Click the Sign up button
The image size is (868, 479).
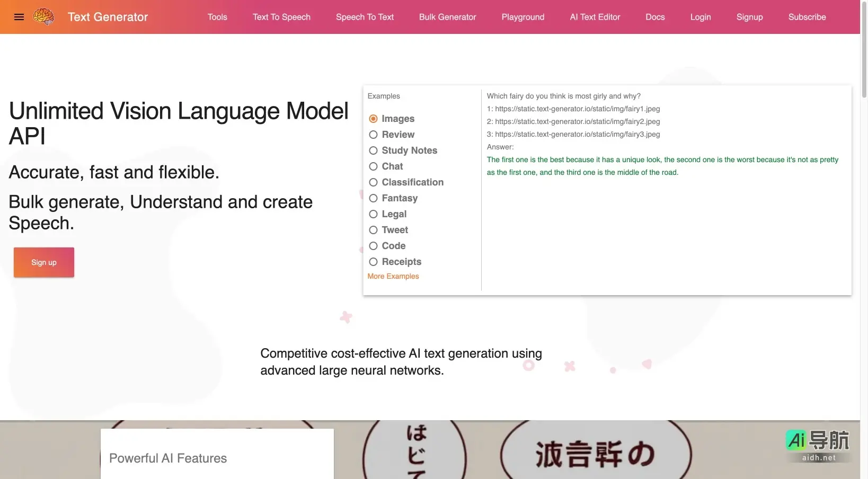[x=43, y=261]
